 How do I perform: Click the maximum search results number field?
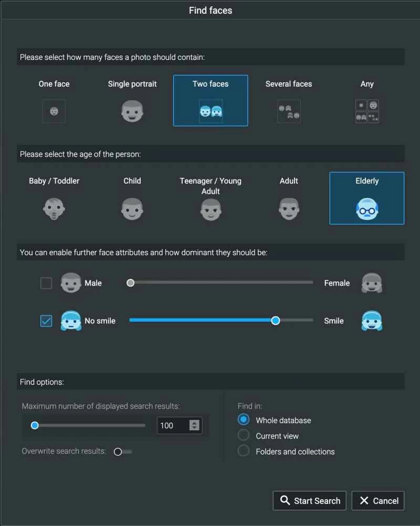coord(172,425)
